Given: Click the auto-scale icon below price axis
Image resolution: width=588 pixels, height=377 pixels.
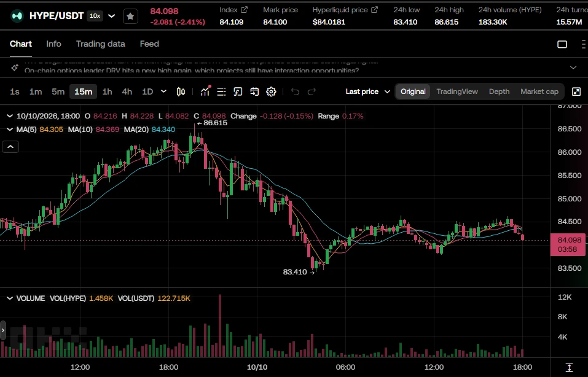Looking at the screenshot, I should pos(569,367).
